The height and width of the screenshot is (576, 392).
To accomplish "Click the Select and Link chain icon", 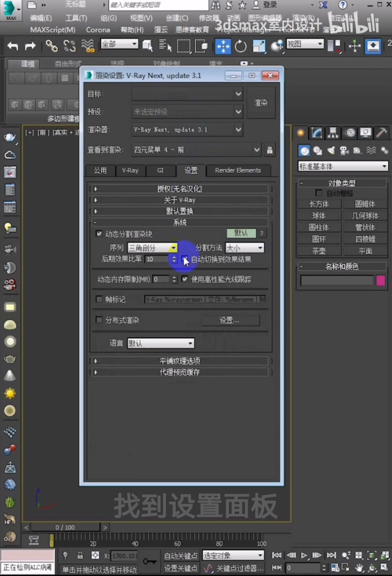I will click(x=51, y=46).
